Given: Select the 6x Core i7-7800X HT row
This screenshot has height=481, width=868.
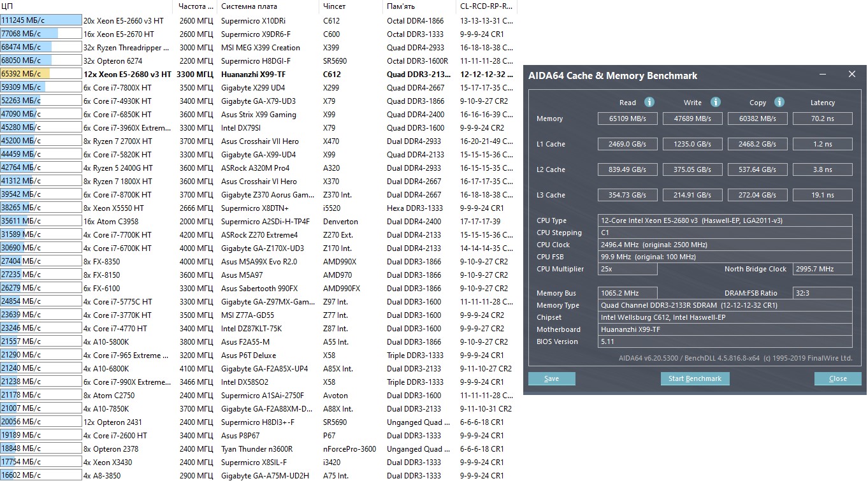Looking at the screenshot, I should (258, 87).
